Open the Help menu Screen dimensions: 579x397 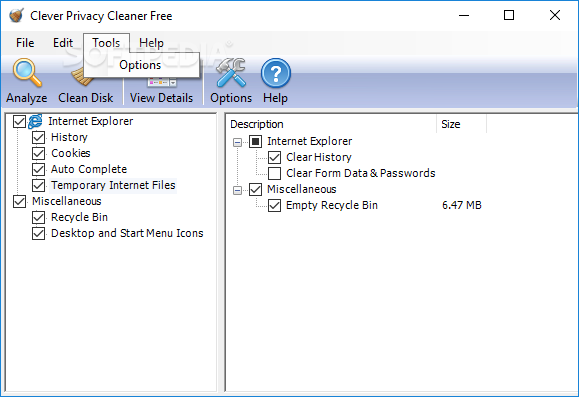151,43
